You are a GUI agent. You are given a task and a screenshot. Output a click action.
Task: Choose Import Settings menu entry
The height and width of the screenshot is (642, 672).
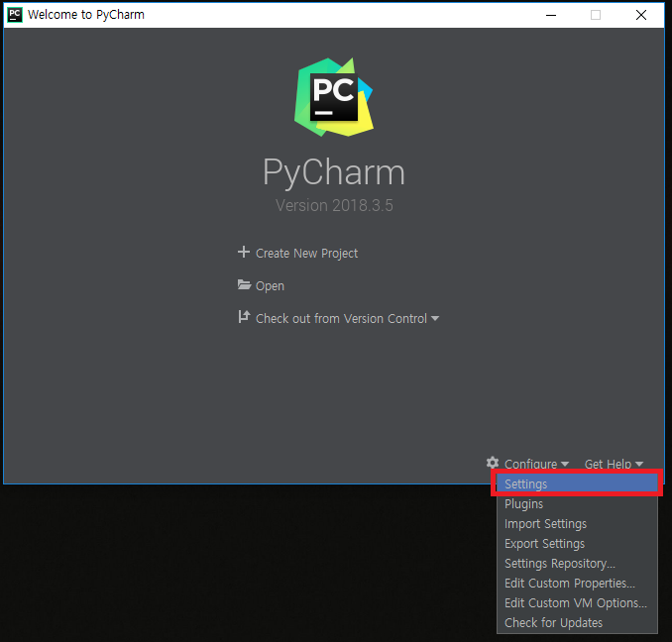[x=577, y=523]
